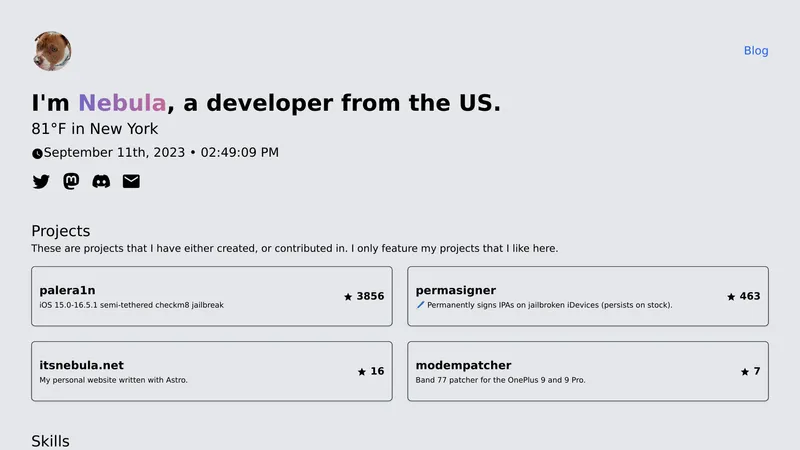Click the star icon on palera1n card
This screenshot has height=450, width=800.
pos(348,297)
